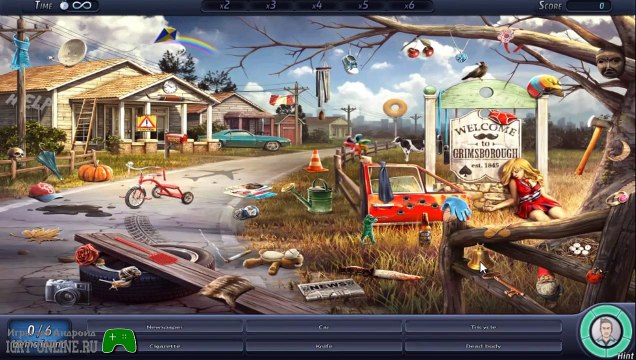Click the fur pelt on the plank
This screenshot has height=360, width=636.
[226, 289]
